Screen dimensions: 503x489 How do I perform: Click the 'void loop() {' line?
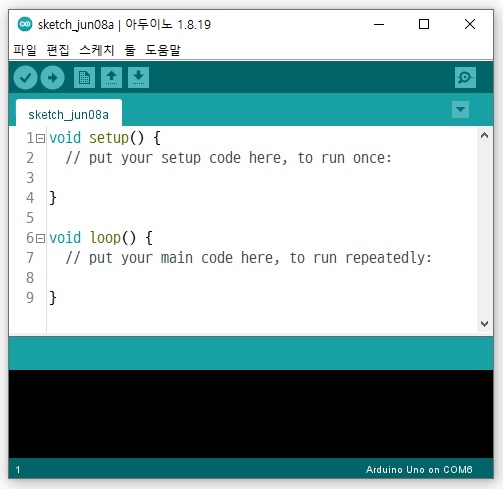(x=101, y=238)
